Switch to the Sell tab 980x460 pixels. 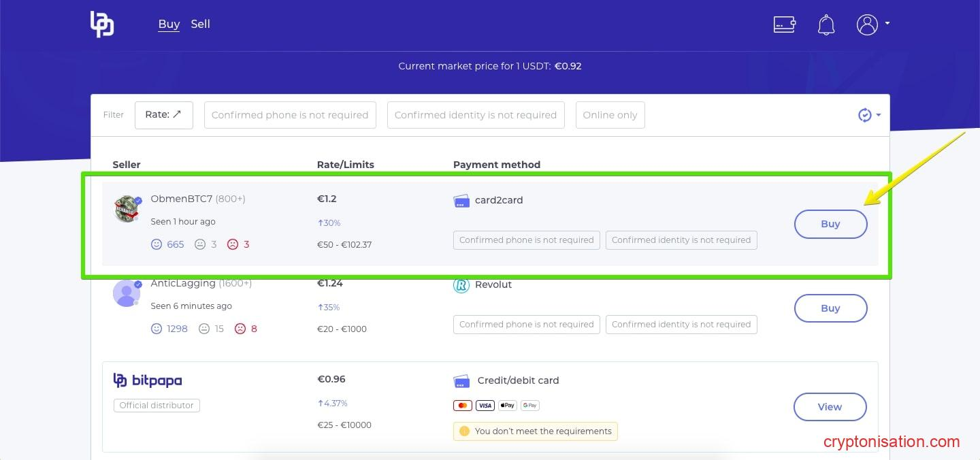pos(200,24)
